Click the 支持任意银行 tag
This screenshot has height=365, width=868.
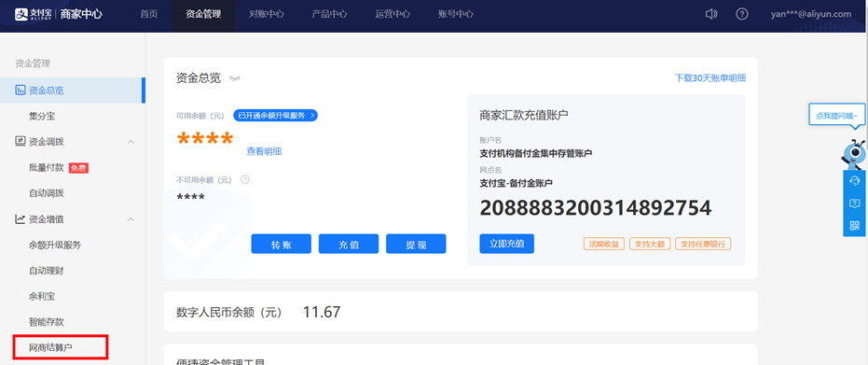click(x=703, y=244)
